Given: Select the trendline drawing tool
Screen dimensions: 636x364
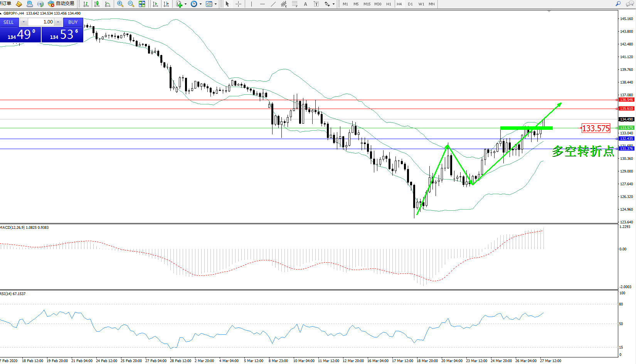Looking at the screenshot, I should (x=273, y=4).
